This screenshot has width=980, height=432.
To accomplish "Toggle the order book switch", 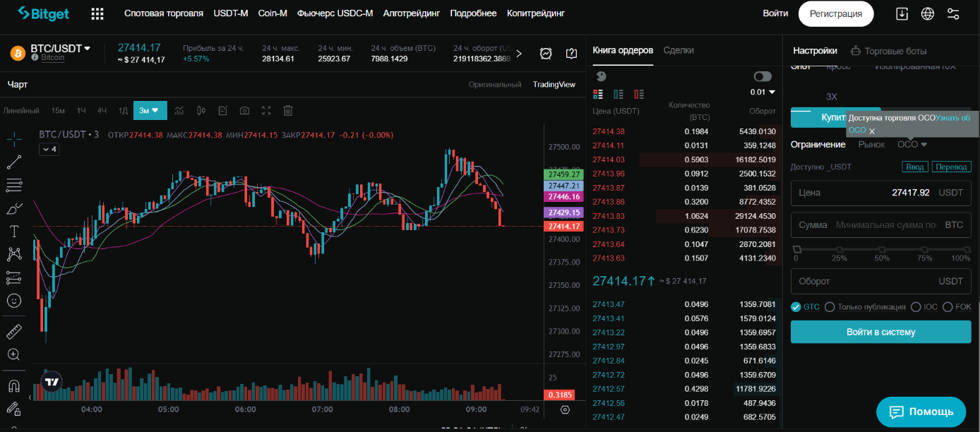I will coord(763,76).
